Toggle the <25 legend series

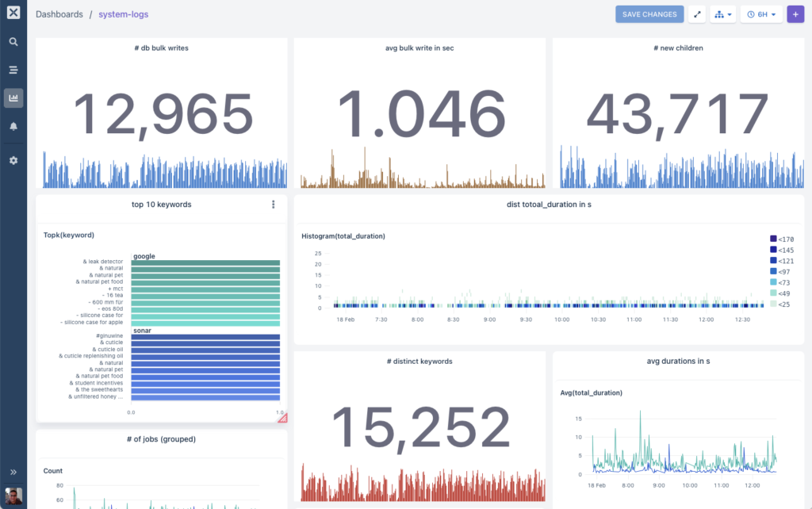pyautogui.click(x=783, y=304)
